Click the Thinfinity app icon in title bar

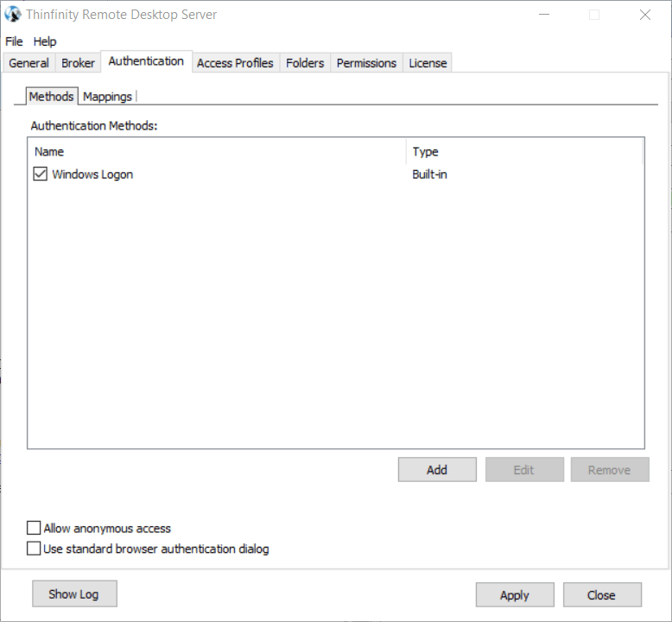click(x=13, y=15)
